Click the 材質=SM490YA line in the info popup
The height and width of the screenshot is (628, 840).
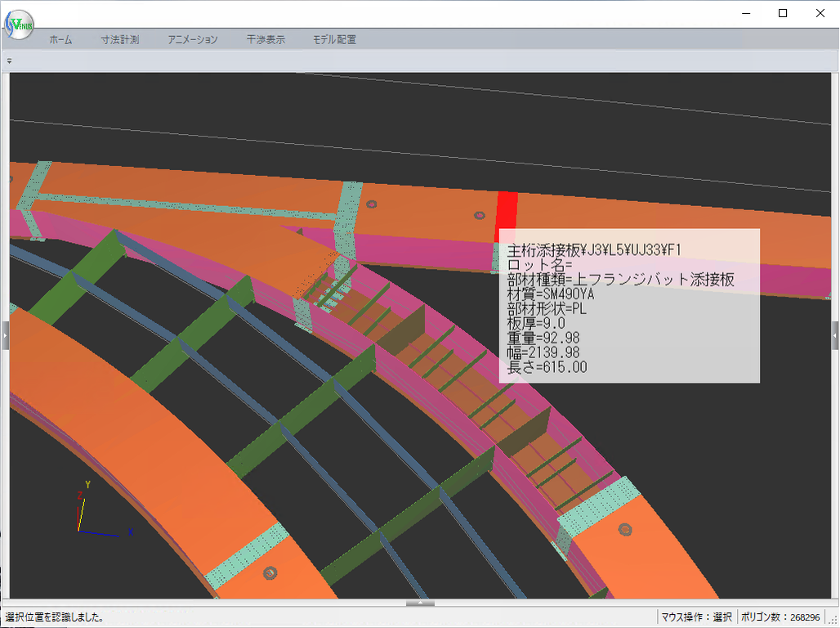pos(551,294)
